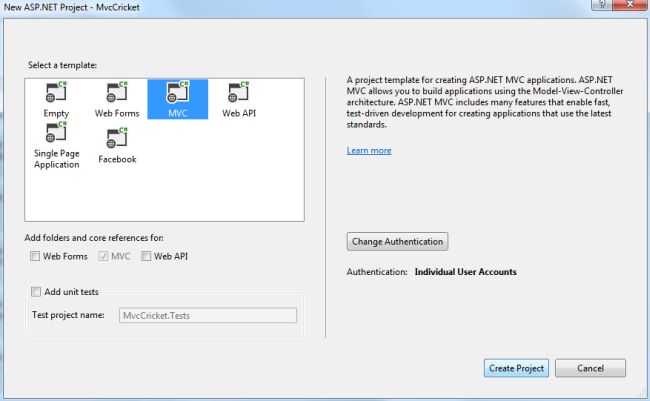Click the help question mark button in title bar
650x401 pixels.
602,5
